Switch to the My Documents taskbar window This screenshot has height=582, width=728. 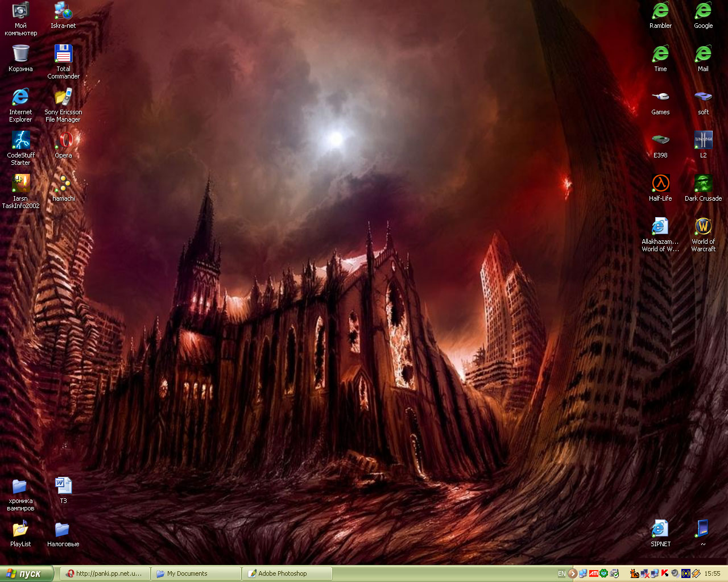pyautogui.click(x=196, y=573)
